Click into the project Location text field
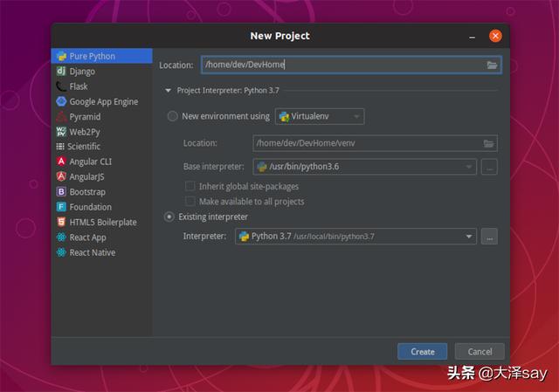This screenshot has height=392, width=559. (x=351, y=65)
